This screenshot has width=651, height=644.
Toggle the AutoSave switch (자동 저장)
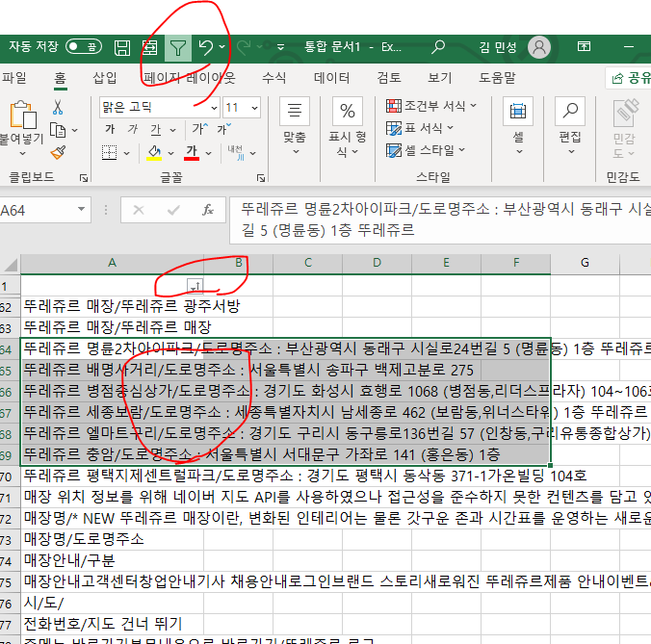tap(84, 46)
